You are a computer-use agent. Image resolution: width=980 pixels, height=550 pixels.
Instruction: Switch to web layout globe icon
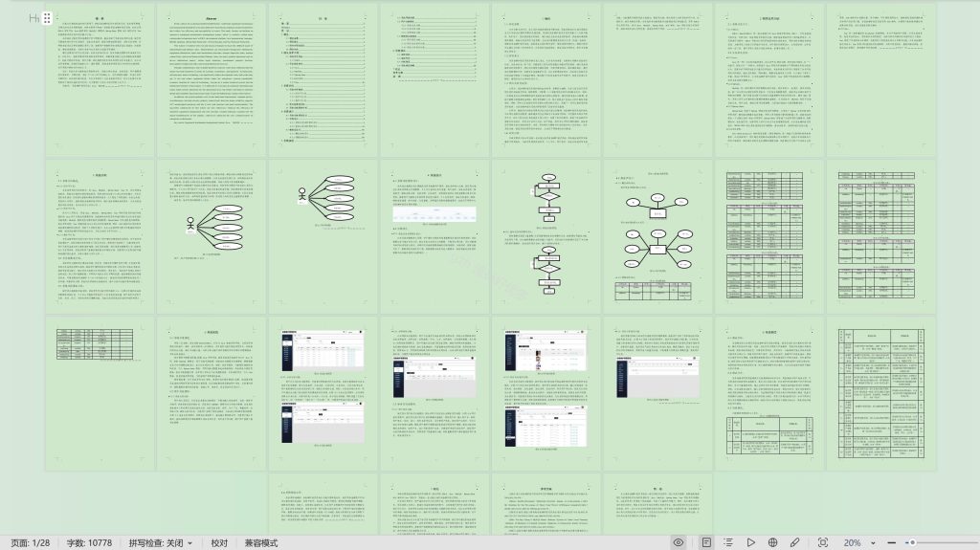(x=772, y=542)
